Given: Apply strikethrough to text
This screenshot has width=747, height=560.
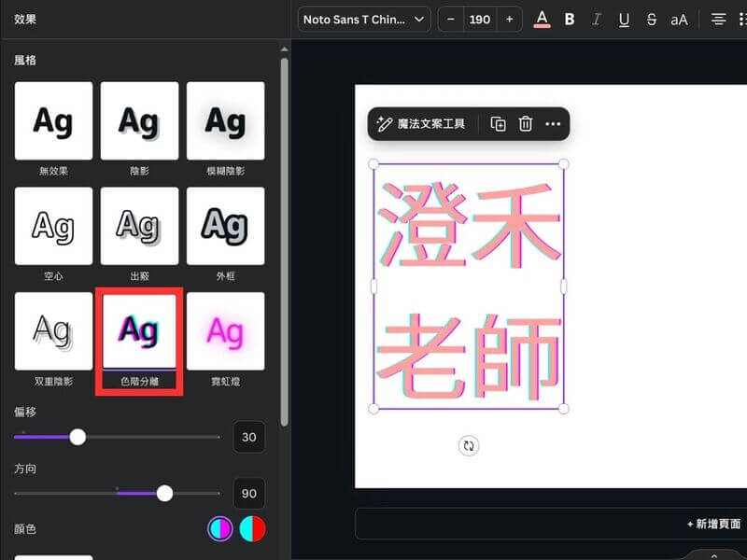Looking at the screenshot, I should [x=651, y=20].
